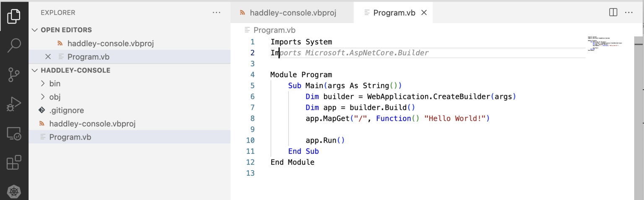Click the End Module line
Viewport: 644px width, 200px height.
coord(292,162)
